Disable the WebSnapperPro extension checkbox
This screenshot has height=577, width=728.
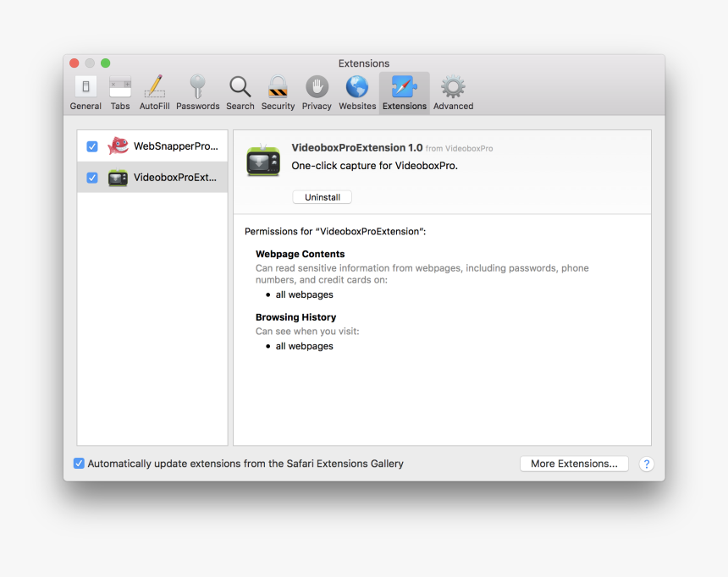point(91,146)
